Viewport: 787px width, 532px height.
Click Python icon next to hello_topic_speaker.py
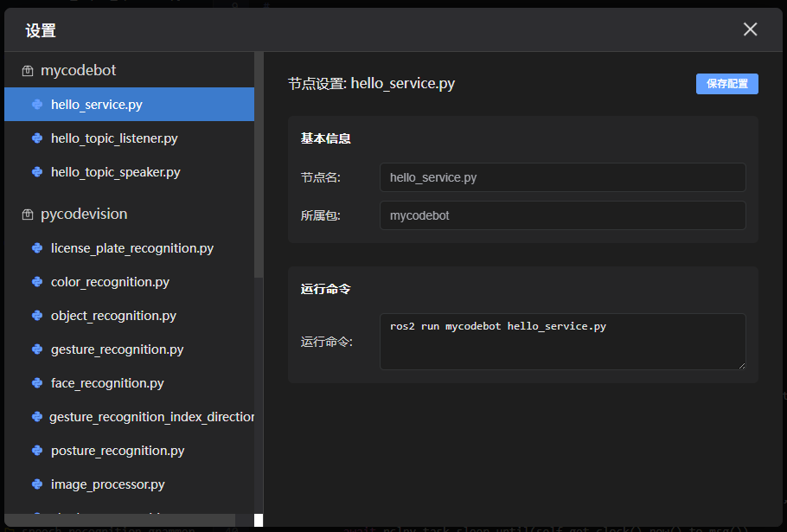[x=37, y=172]
